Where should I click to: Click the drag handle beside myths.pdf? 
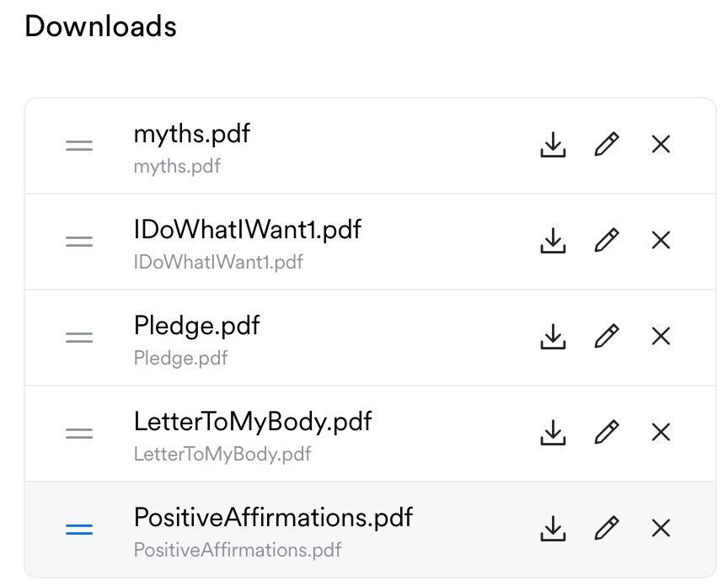point(79,146)
